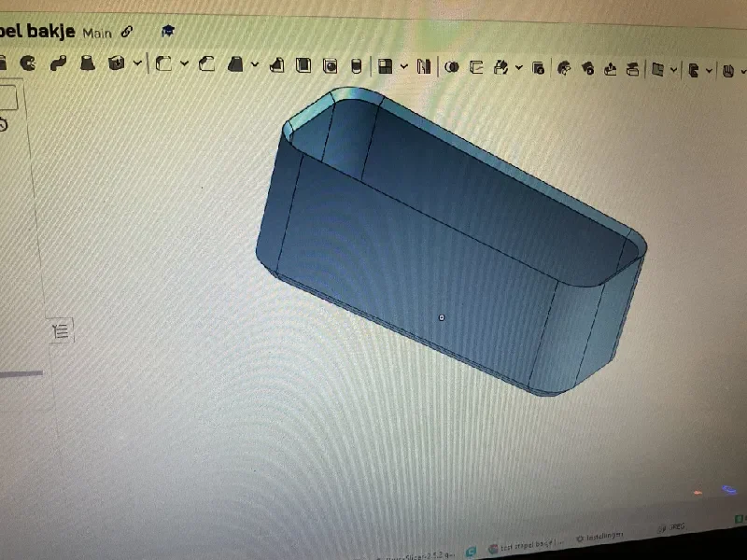Open the linear pattern dropdown arrow
Image resolution: width=747 pixels, height=560 pixels.
[x=404, y=66]
